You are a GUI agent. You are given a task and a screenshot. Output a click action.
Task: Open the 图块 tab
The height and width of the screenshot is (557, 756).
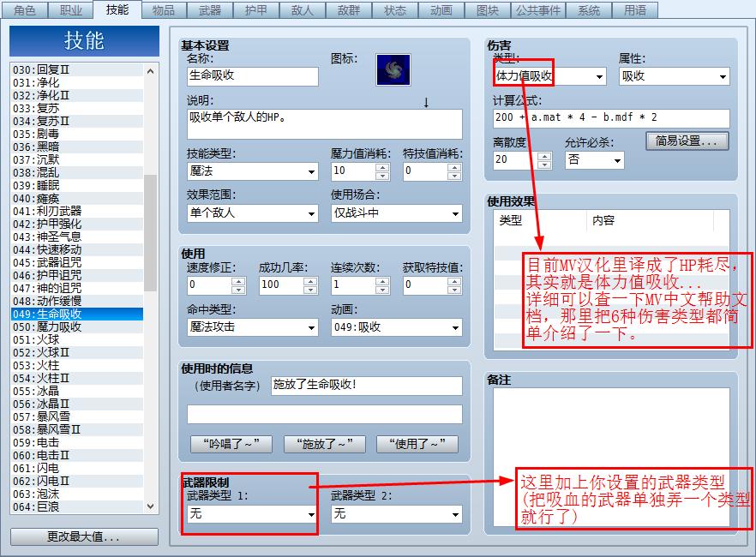488,10
